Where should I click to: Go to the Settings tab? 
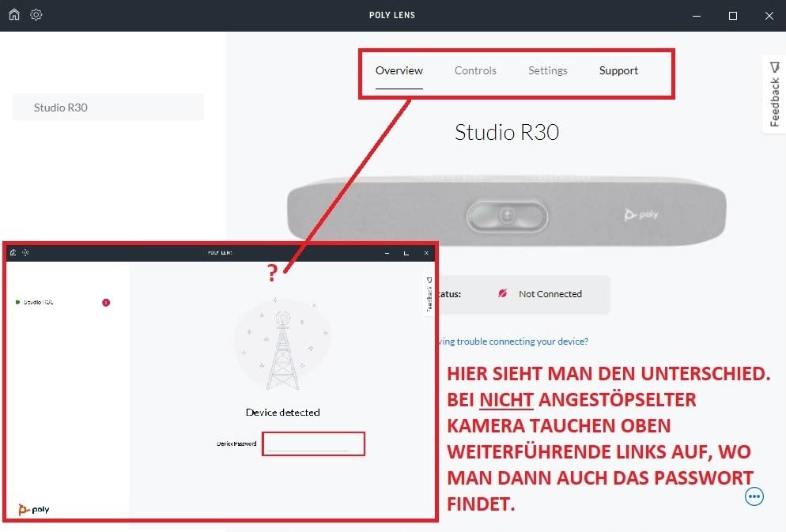(x=548, y=70)
